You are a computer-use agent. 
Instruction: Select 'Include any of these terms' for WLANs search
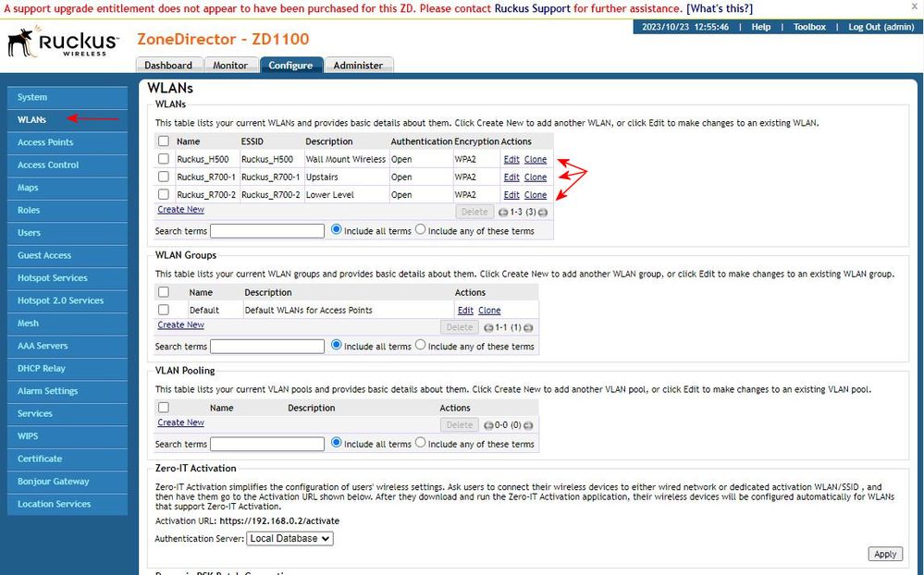click(x=421, y=230)
